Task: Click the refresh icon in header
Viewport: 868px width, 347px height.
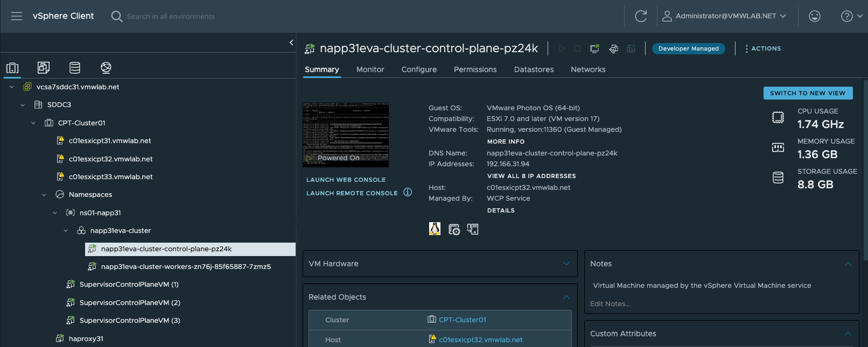Action: [x=641, y=16]
